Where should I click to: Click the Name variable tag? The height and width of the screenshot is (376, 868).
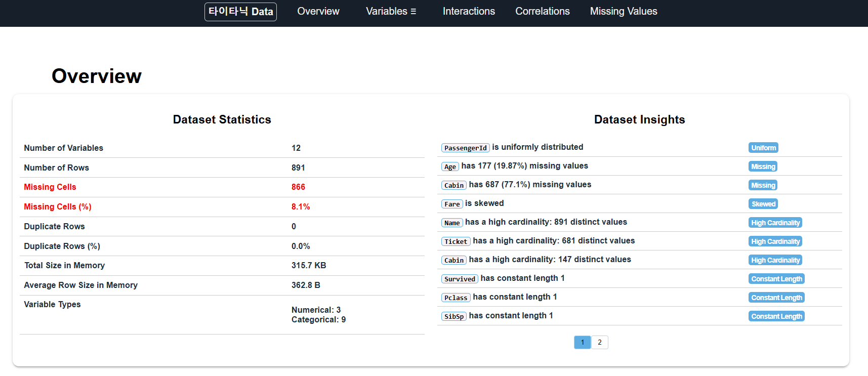pyautogui.click(x=452, y=223)
